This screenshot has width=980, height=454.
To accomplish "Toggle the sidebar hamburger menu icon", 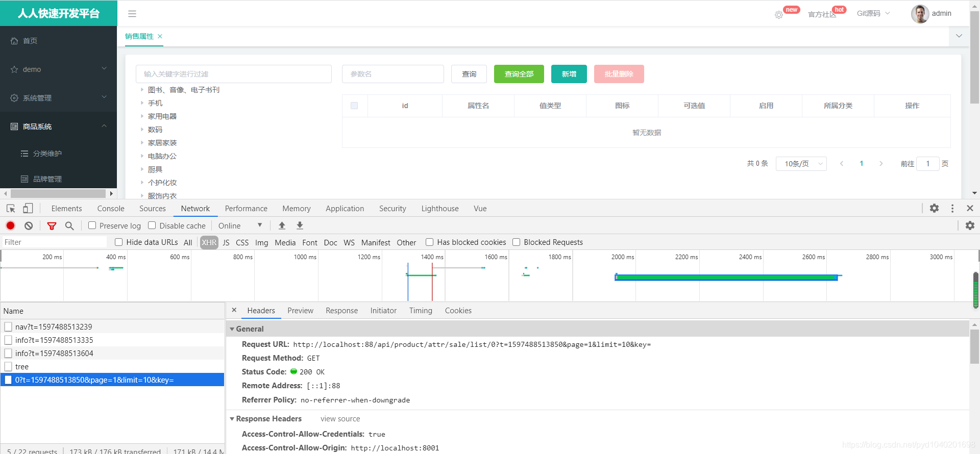I will tap(132, 14).
